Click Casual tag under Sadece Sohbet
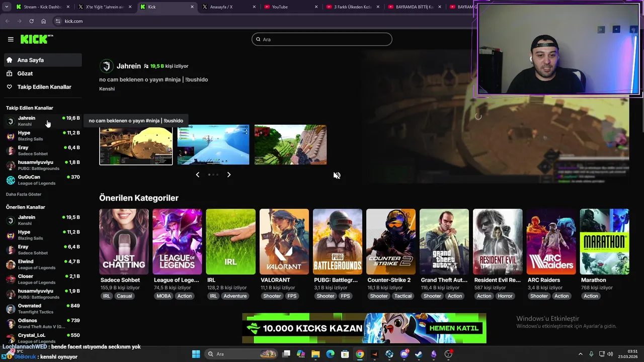 [124, 296]
